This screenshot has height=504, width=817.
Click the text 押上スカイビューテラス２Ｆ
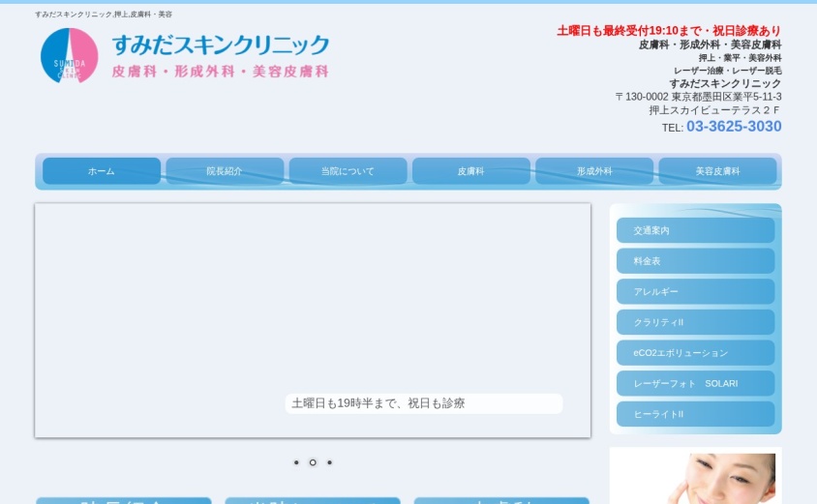714,110
